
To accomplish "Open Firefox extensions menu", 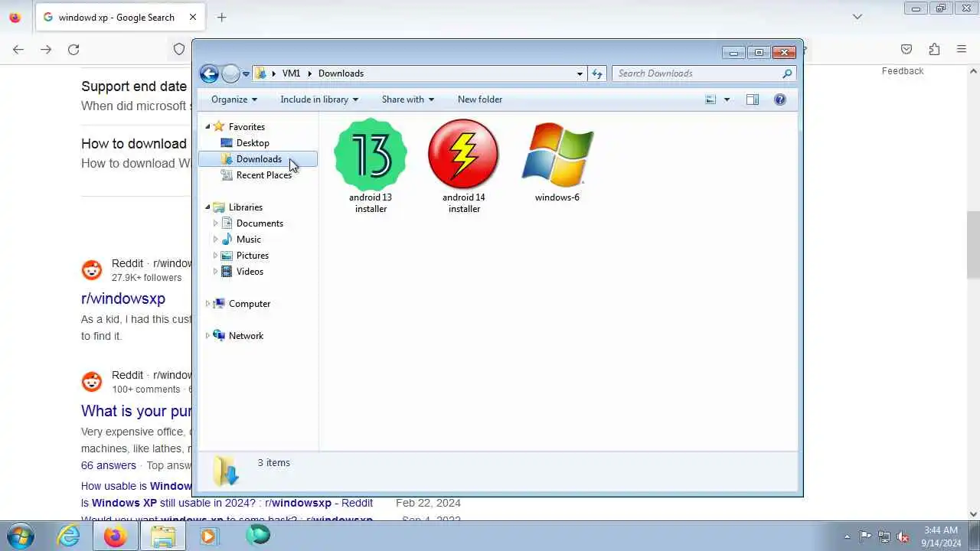I will pos(934,49).
